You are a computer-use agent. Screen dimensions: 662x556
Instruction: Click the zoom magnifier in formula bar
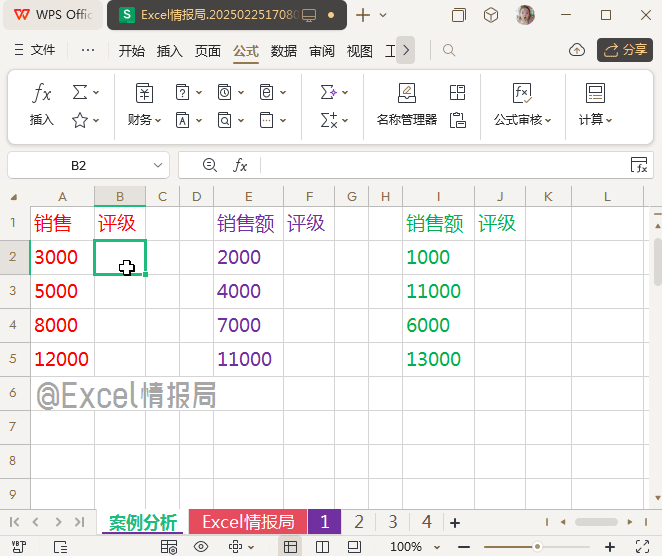click(209, 165)
